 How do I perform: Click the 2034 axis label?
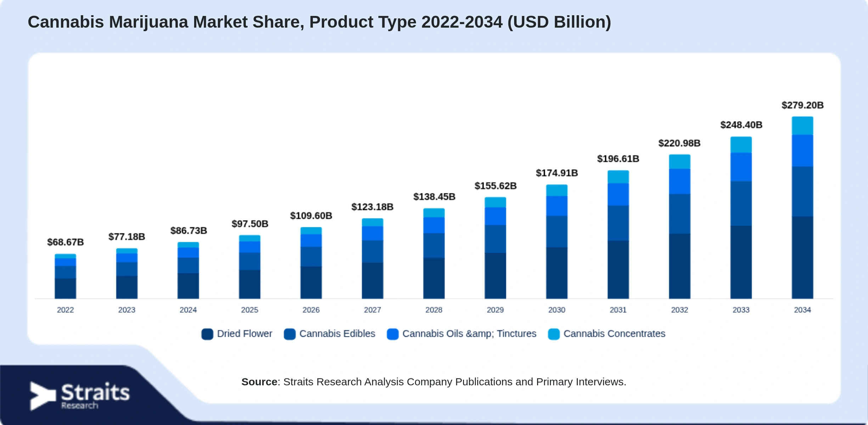[x=802, y=310]
